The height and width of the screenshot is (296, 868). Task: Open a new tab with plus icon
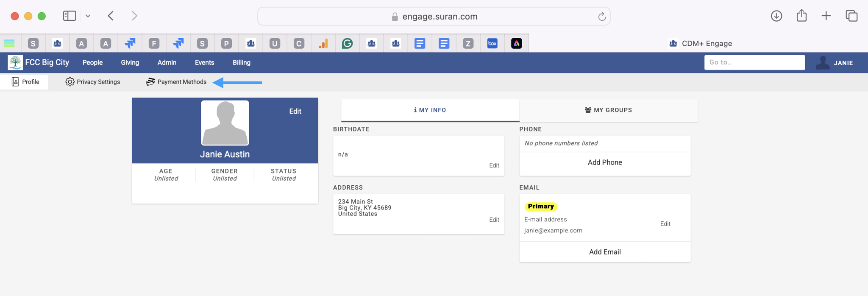pos(826,16)
